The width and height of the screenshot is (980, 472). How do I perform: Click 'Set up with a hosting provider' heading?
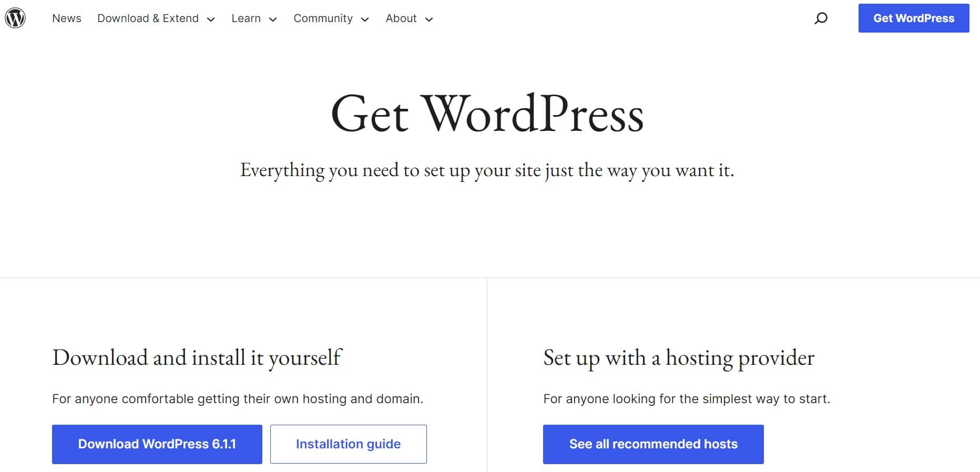pyautogui.click(x=679, y=358)
